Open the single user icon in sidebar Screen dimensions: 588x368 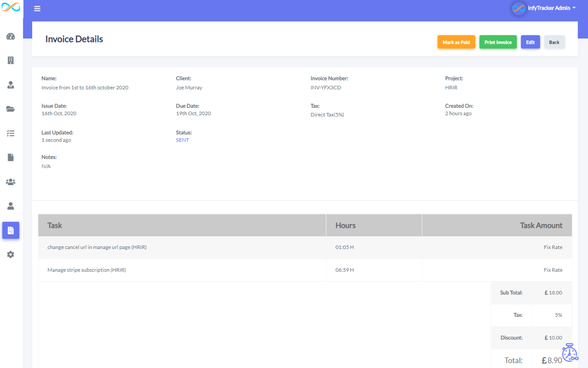11,206
